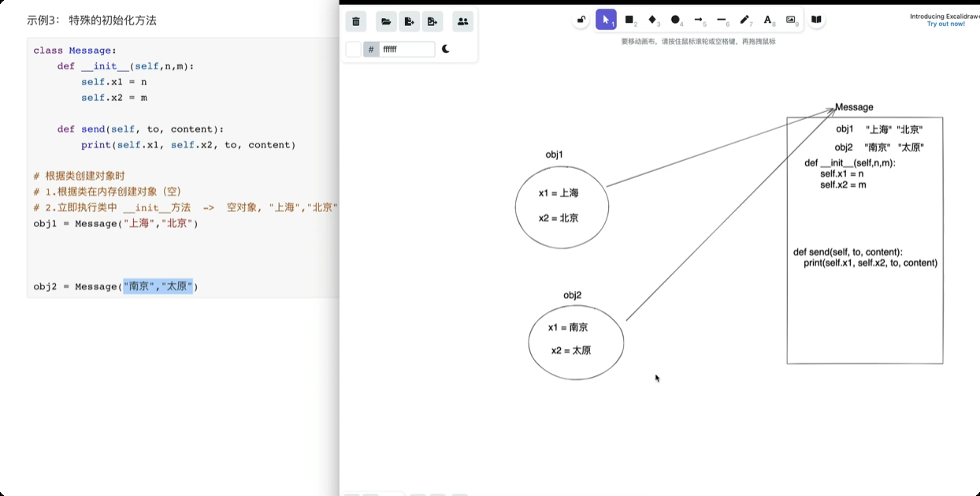The width and height of the screenshot is (980, 496).
Task: Select the Line tool
Action: point(721,20)
